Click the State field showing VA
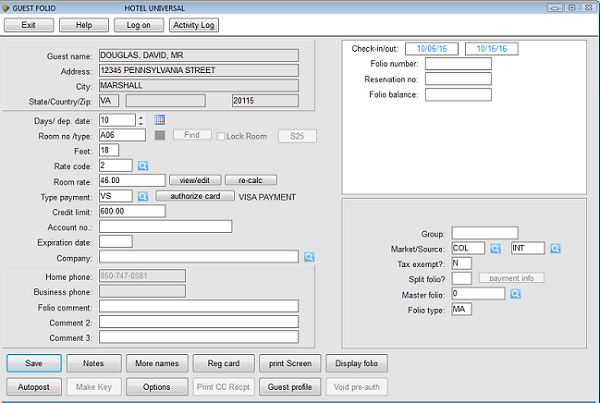 [109, 101]
